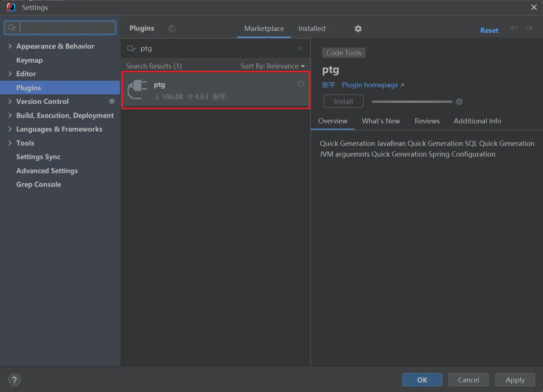Open the Overview tab
Viewport: 543px width, 392px height.
pos(333,121)
